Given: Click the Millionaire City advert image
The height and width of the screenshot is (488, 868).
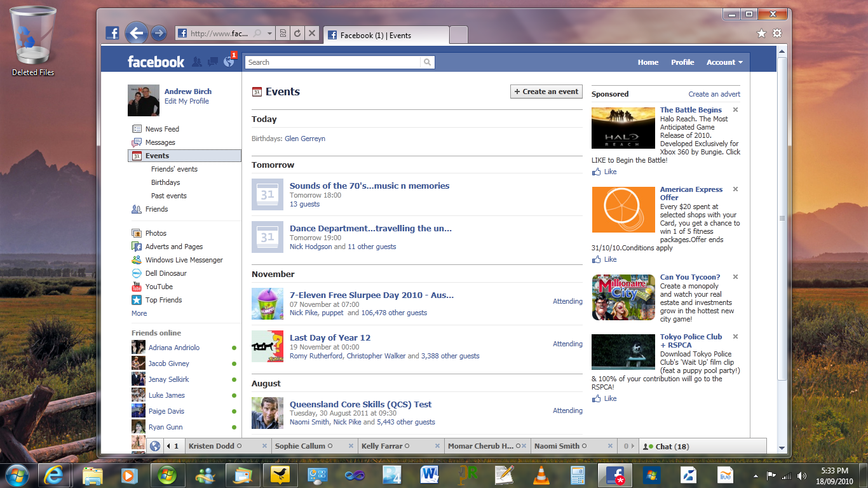Looking at the screenshot, I should pos(623,297).
